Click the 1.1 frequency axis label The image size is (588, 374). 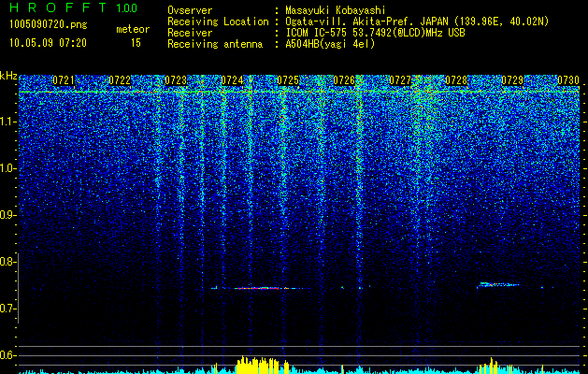coord(8,122)
